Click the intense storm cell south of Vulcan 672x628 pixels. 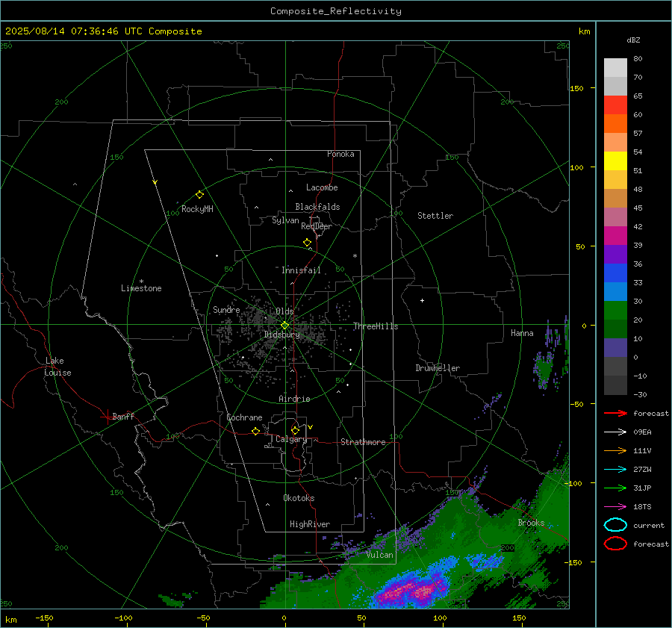pyautogui.click(x=411, y=591)
